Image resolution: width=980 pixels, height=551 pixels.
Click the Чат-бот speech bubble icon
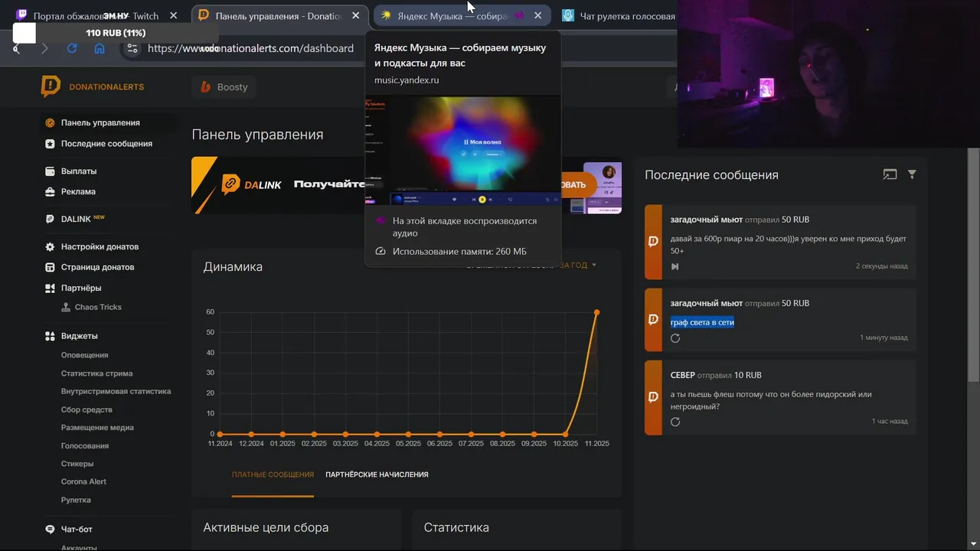(x=50, y=530)
